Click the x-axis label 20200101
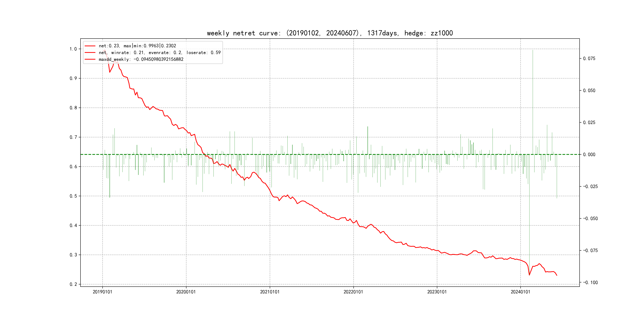Screen dimensions: 644x322 pyautogui.click(x=186, y=292)
